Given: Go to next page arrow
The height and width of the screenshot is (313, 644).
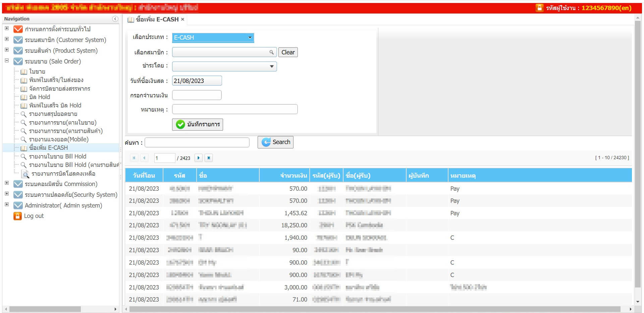Looking at the screenshot, I should point(199,158).
